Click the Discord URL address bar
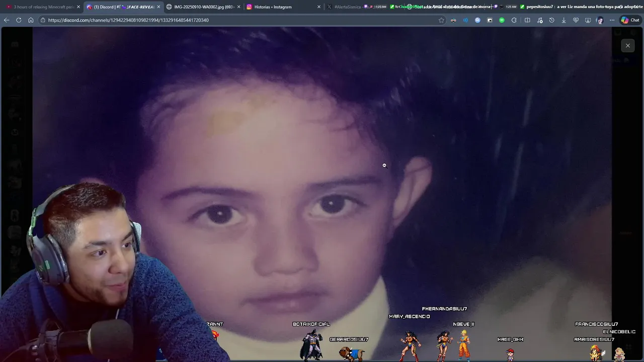Screen dimensions: 644x362 242,20
